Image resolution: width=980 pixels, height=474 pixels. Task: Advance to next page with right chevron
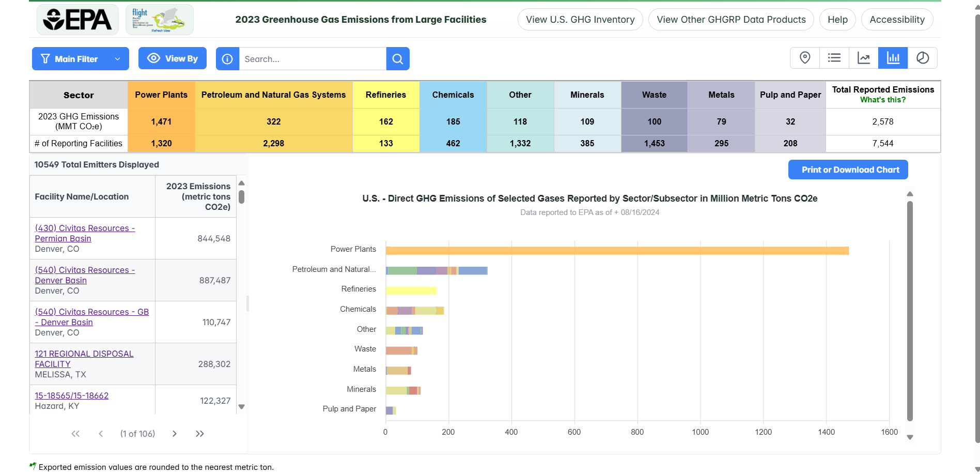pos(175,434)
